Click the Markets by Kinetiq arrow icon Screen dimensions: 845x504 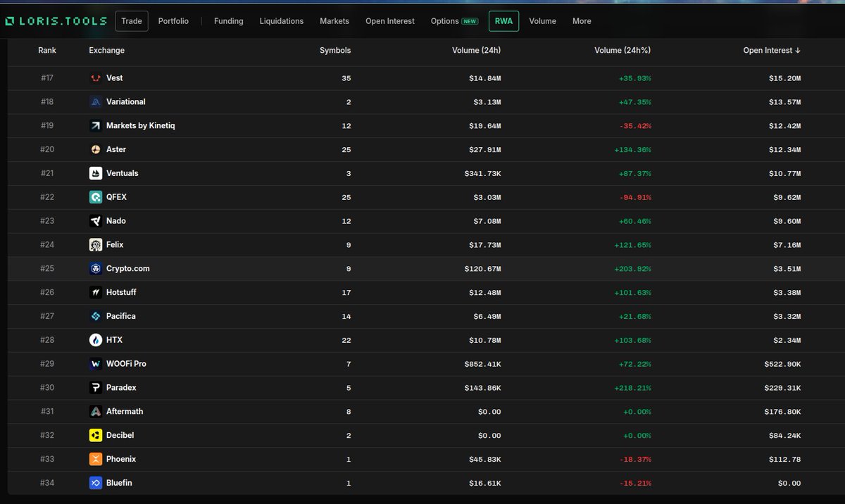pos(96,126)
